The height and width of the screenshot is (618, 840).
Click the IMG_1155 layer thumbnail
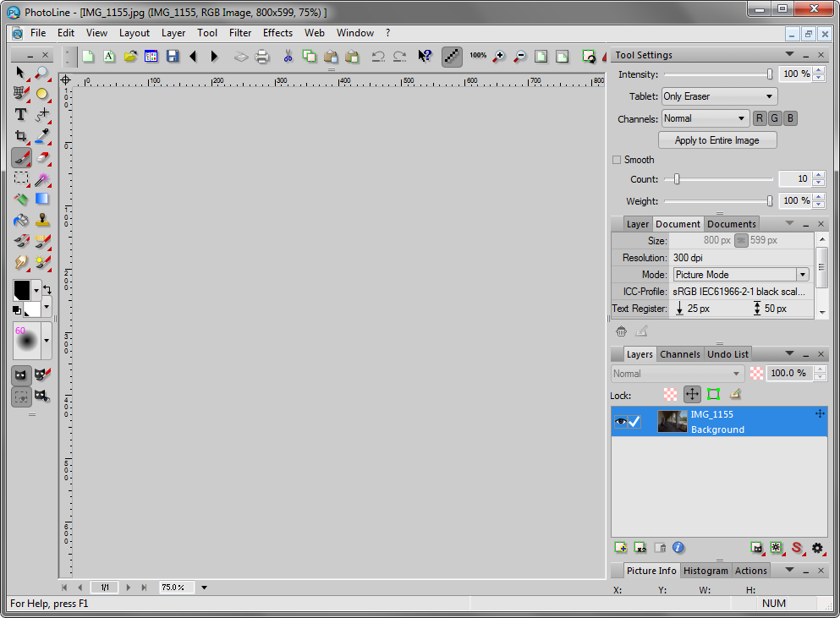[x=672, y=422]
